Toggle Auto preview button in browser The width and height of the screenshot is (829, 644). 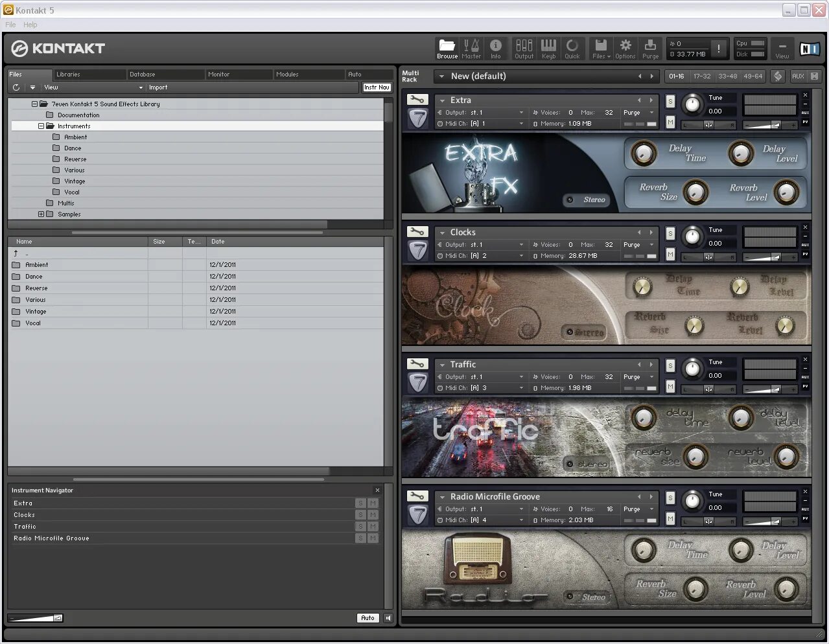(368, 618)
